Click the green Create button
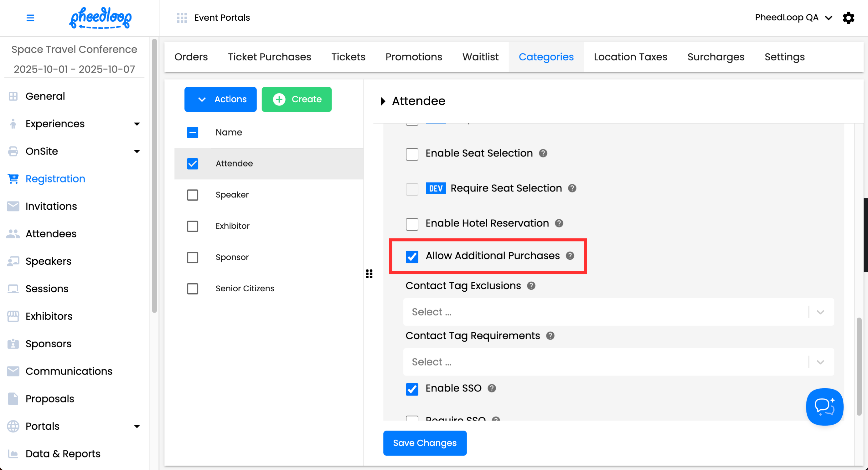Screen dimensions: 868x470 click(x=296, y=99)
